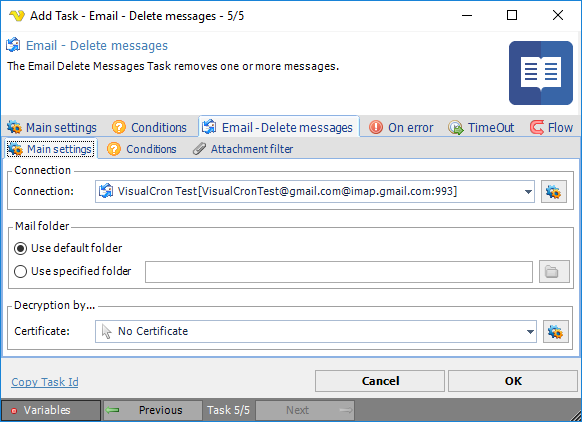The image size is (582, 422).
Task: Switch to top Conditions tab
Action: point(150,127)
